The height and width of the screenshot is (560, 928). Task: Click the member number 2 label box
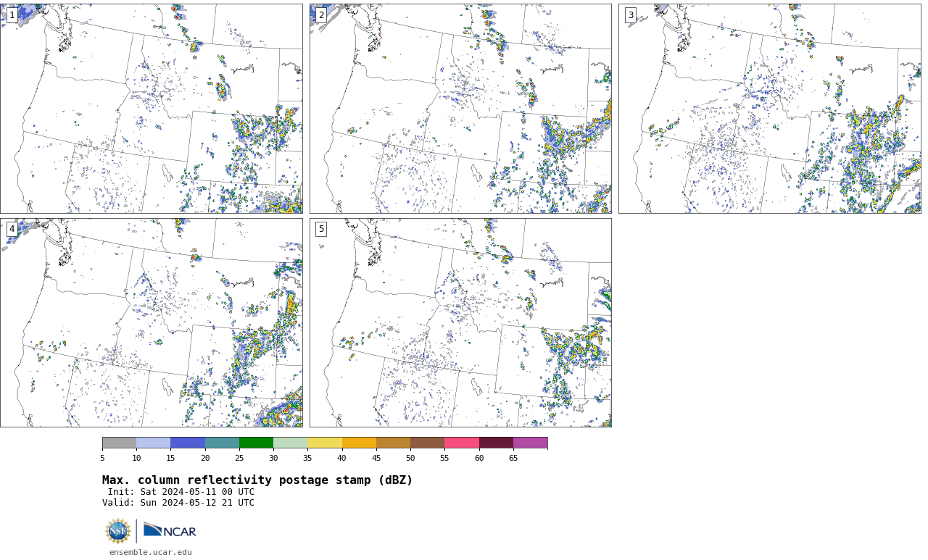point(321,15)
